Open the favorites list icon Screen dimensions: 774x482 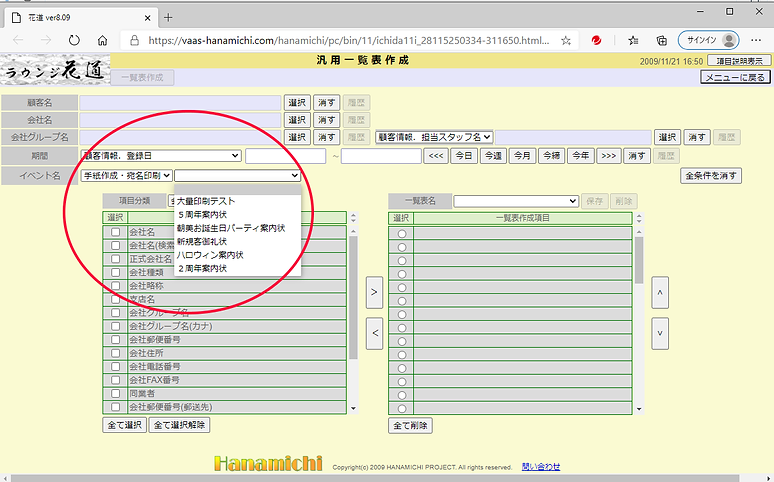pyautogui.click(x=633, y=40)
